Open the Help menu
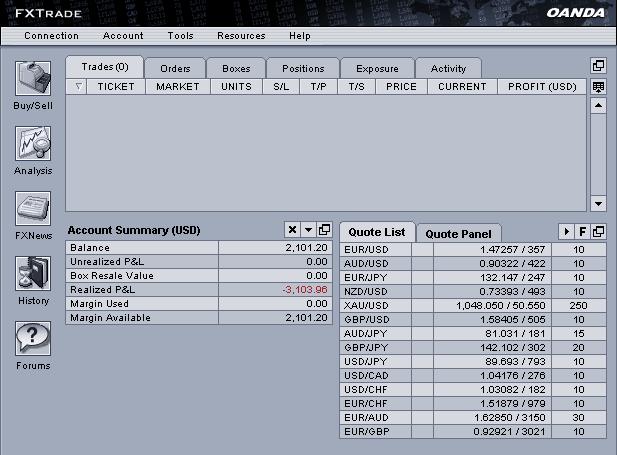Viewport: 617px width, 455px height. [300, 36]
